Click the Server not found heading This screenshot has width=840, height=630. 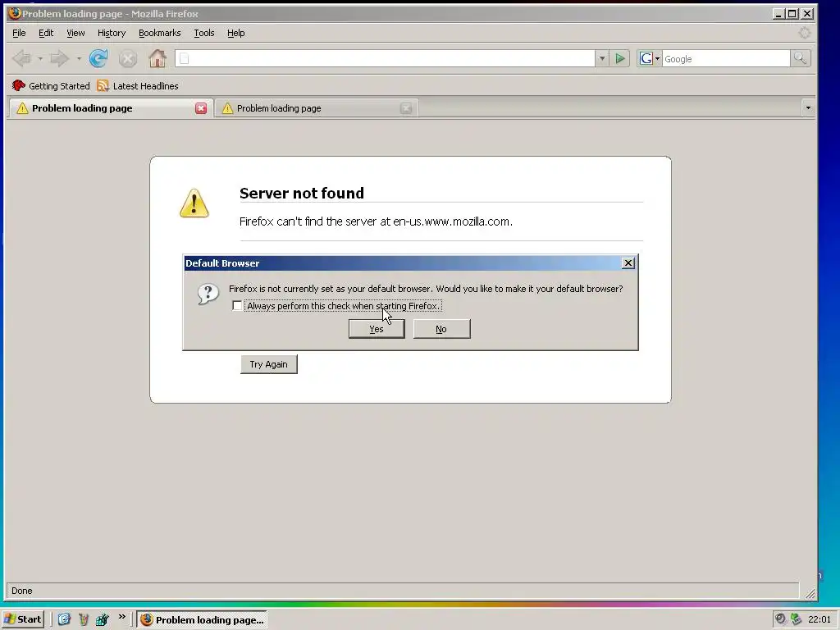click(302, 193)
